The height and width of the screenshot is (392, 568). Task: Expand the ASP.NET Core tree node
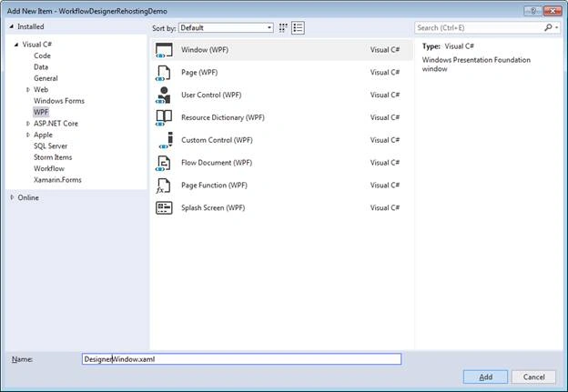pyautogui.click(x=28, y=124)
